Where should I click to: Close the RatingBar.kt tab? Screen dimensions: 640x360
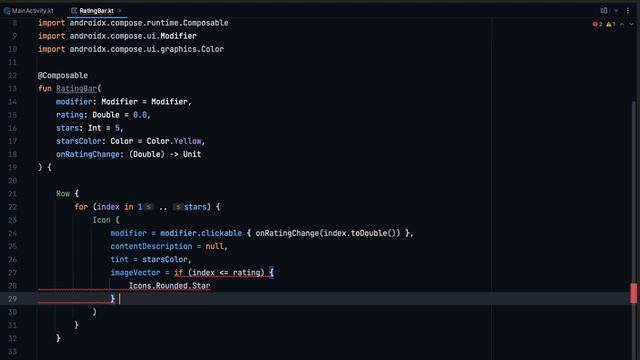pyautogui.click(x=120, y=11)
